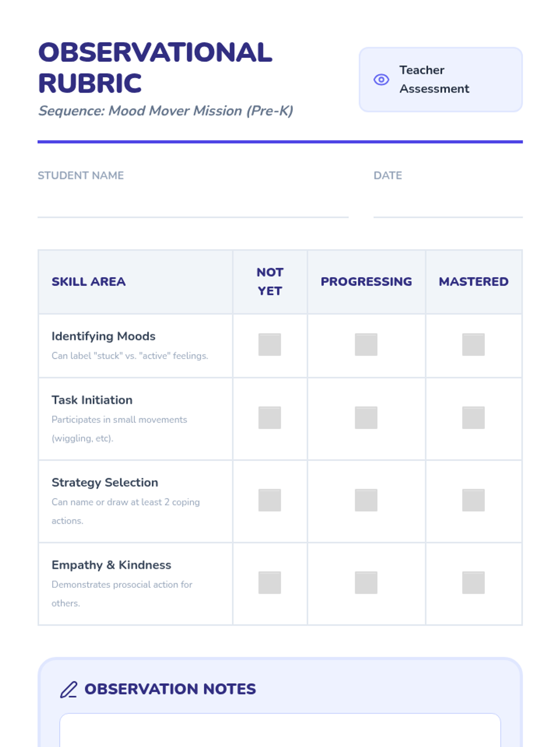
Task: Mark Task Initiation as Progressing
Action: (366, 418)
